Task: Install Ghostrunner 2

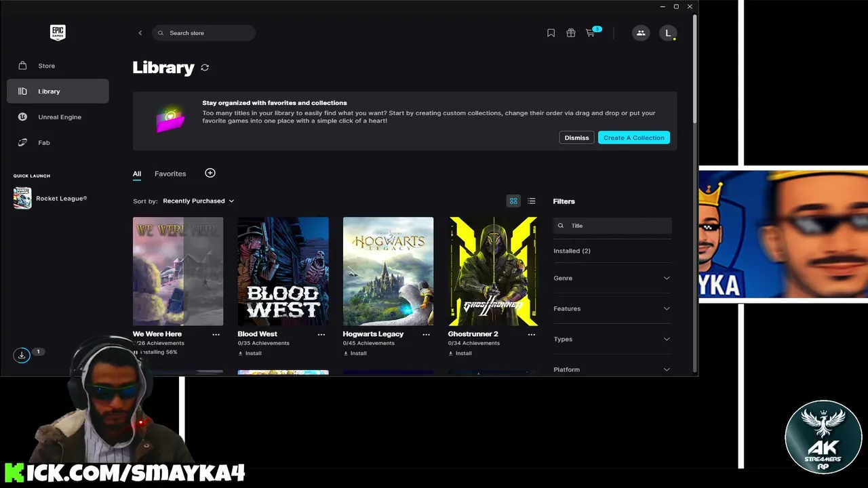Action: coord(460,353)
